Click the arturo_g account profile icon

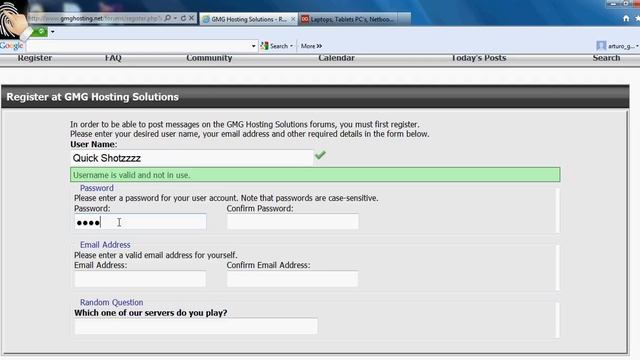pyautogui.click(x=601, y=46)
